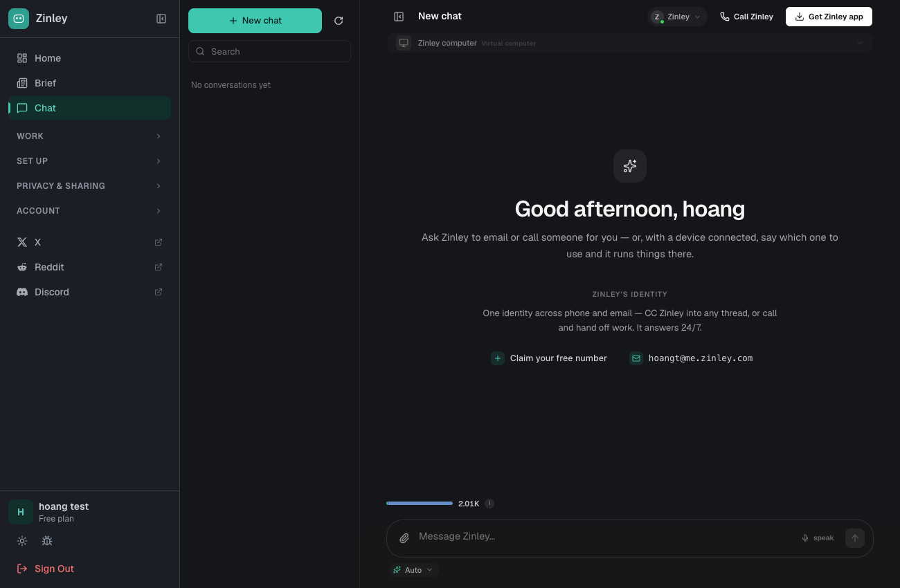This screenshot has width=900, height=588.
Task: Open external link icon beside Reddit
Action: click(159, 267)
